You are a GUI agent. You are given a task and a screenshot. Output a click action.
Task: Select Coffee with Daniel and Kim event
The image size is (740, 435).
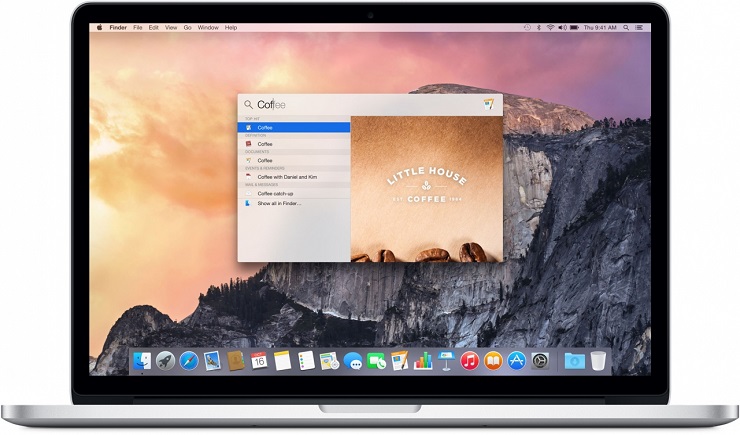[294, 177]
